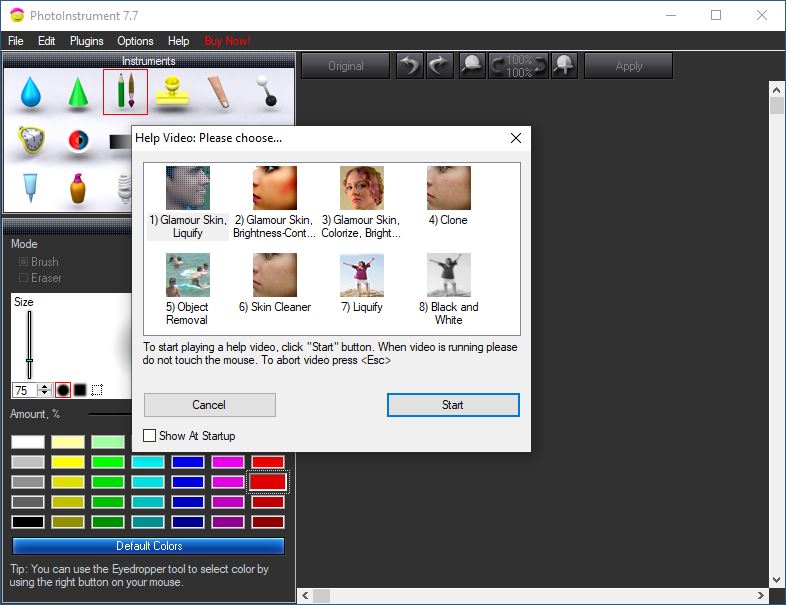Image resolution: width=786 pixels, height=605 pixels.
Task: Click the Default Colors button
Action: point(148,546)
